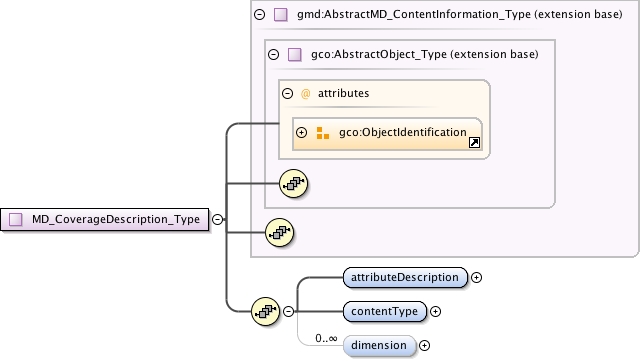Click the gco:AbstractObject_Type (extension base) label
641x361 pixels.
425,54
